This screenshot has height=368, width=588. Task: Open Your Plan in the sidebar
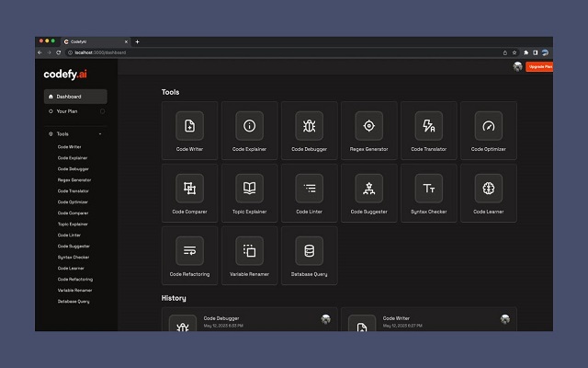68,111
